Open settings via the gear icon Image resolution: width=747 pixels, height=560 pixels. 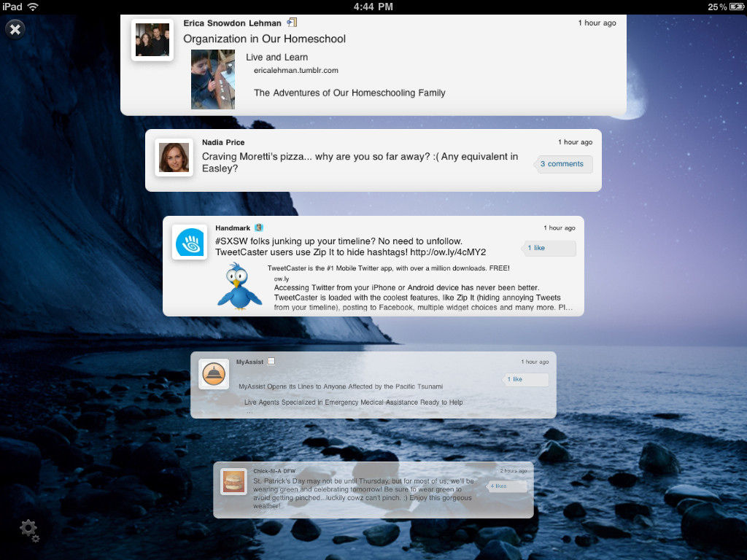coord(29,529)
